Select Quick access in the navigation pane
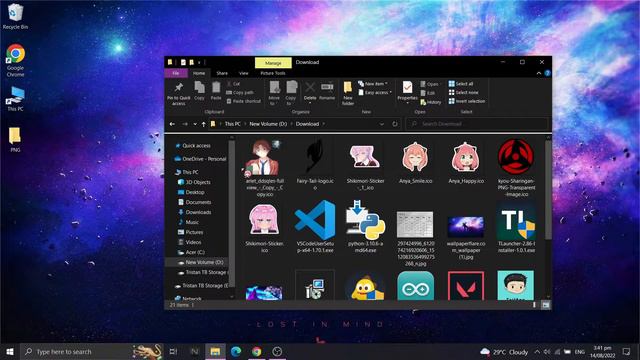The height and width of the screenshot is (360, 640). coord(196,145)
